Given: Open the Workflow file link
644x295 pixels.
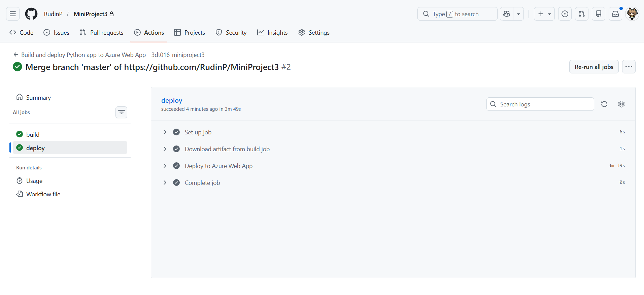Looking at the screenshot, I should point(70,194).
